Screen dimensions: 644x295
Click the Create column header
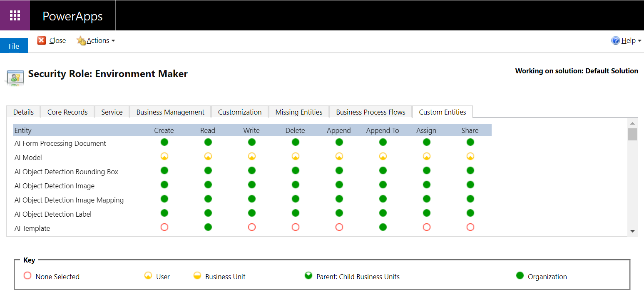pyautogui.click(x=164, y=130)
